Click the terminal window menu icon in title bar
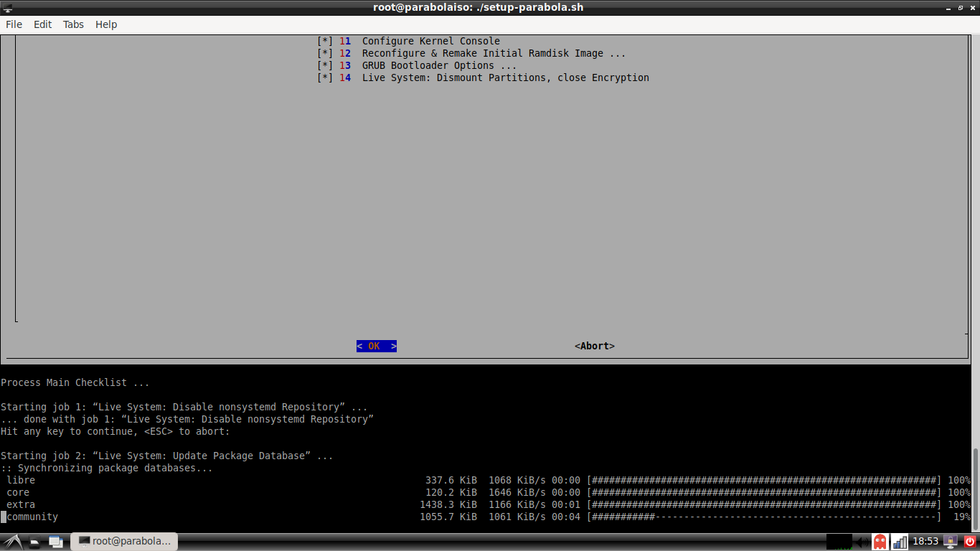Image resolution: width=980 pixels, height=551 pixels. 9,7
